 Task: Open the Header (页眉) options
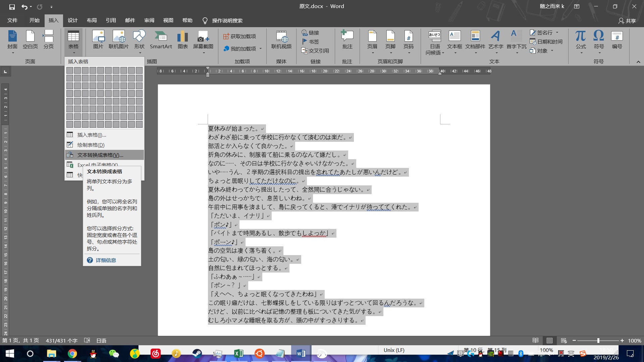[x=372, y=42]
